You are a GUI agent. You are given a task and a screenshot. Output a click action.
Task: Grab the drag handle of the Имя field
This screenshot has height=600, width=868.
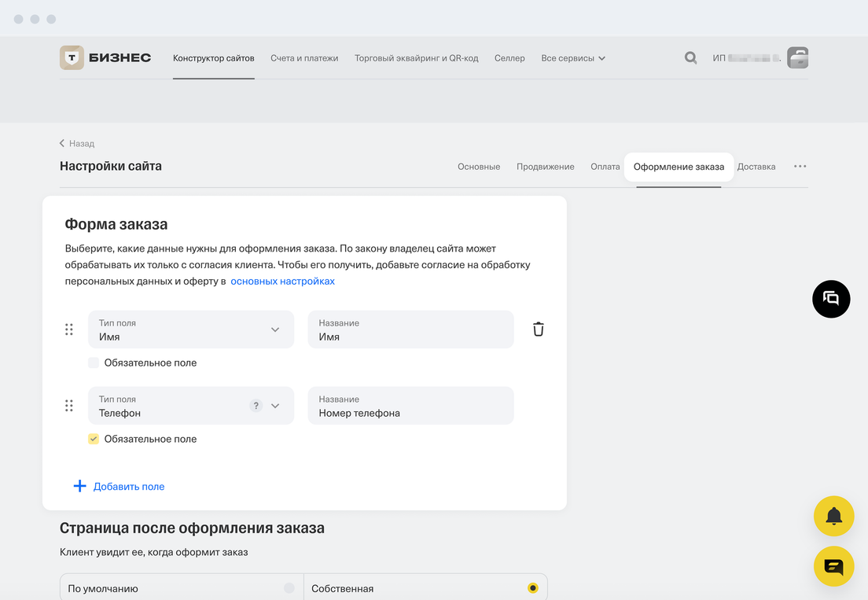[x=69, y=329]
